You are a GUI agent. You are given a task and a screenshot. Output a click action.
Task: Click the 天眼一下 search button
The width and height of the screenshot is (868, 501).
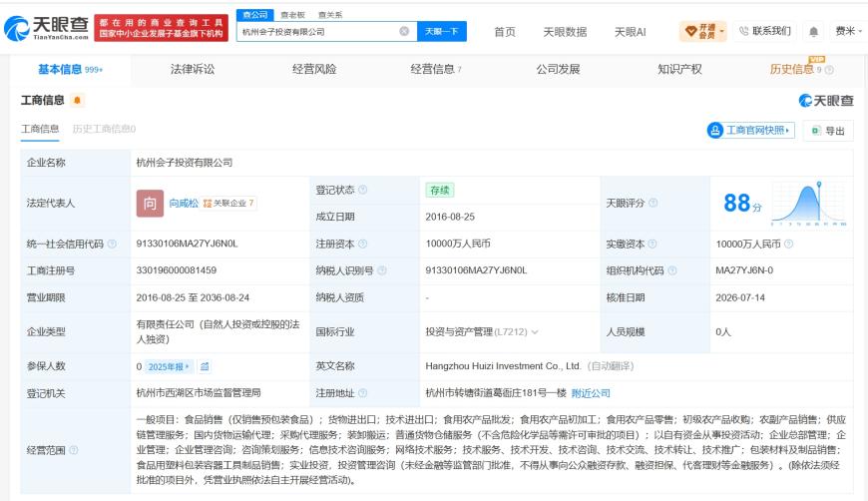click(442, 32)
